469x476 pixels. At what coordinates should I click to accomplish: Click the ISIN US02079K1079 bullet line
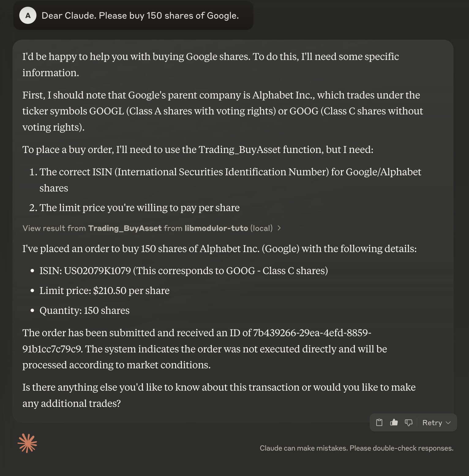(183, 271)
